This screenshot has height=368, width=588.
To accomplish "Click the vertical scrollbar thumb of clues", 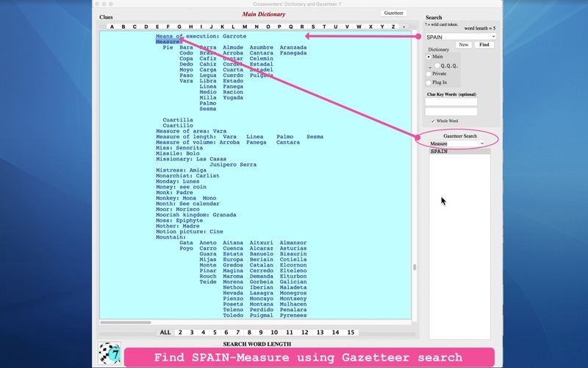I will click(x=415, y=267).
